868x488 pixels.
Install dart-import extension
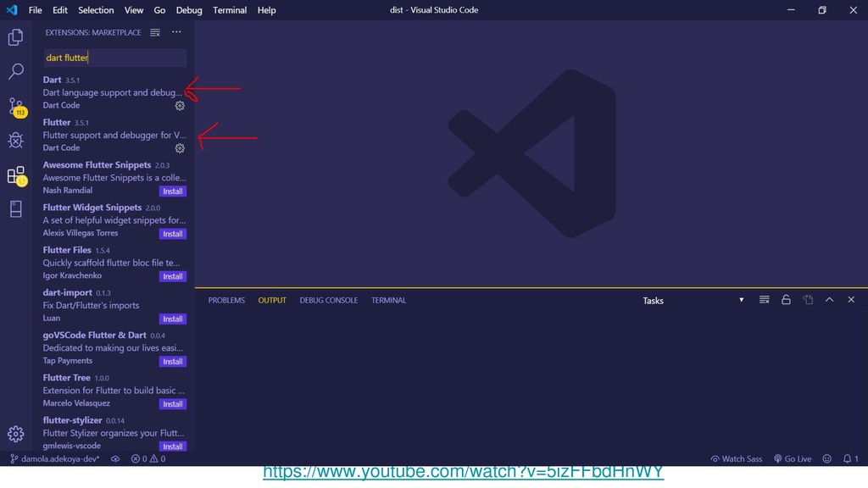[x=173, y=319]
